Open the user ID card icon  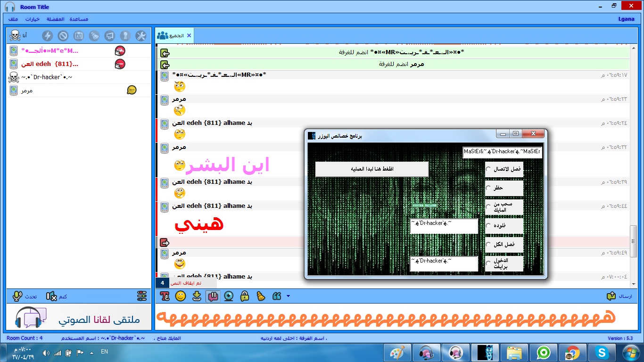[x=78, y=36]
